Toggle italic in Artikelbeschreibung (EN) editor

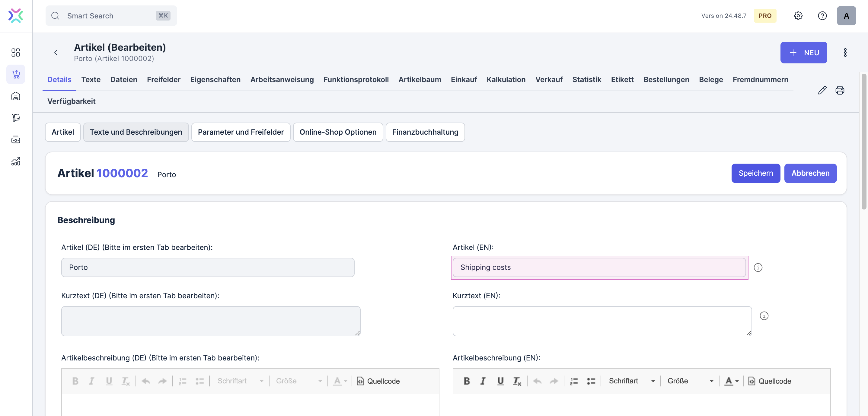483,381
